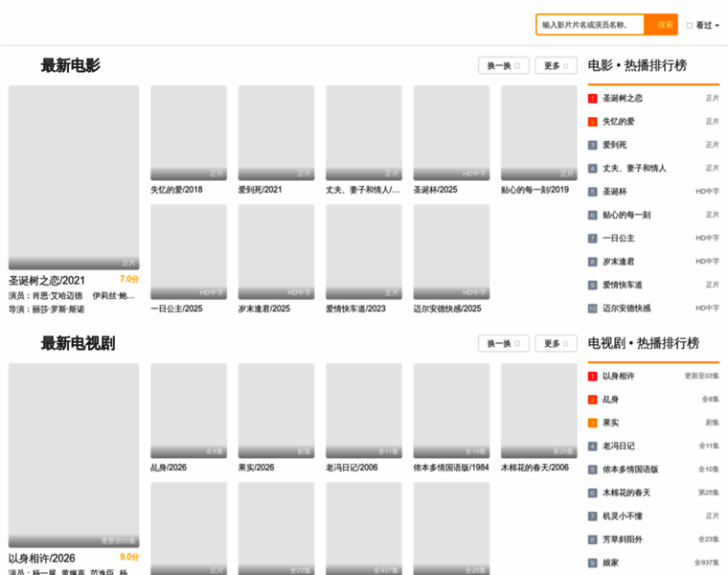The height and width of the screenshot is (575, 728).
Task: Open the 以身相许/2026 featured poster
Action: tap(74, 455)
